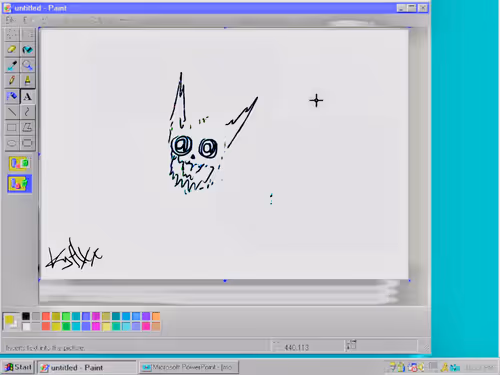Pick the black color swatch

click(x=26, y=316)
